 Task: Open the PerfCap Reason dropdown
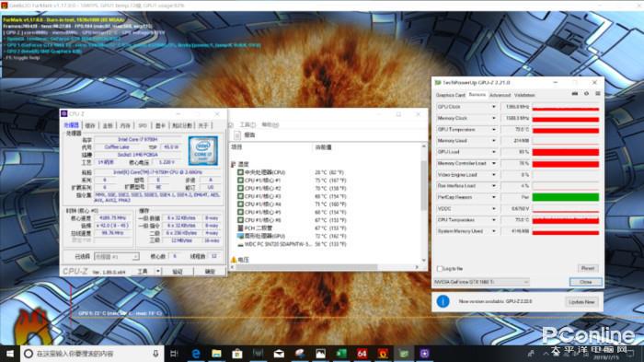(x=494, y=197)
